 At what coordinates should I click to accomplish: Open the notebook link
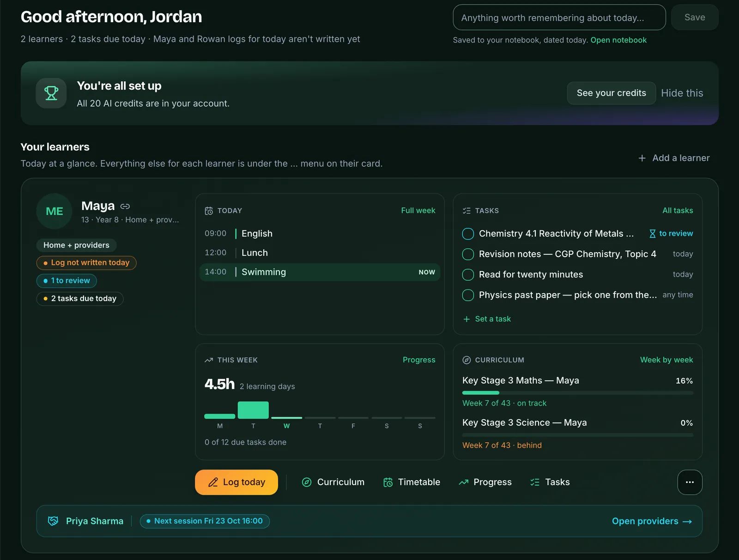pyautogui.click(x=618, y=40)
